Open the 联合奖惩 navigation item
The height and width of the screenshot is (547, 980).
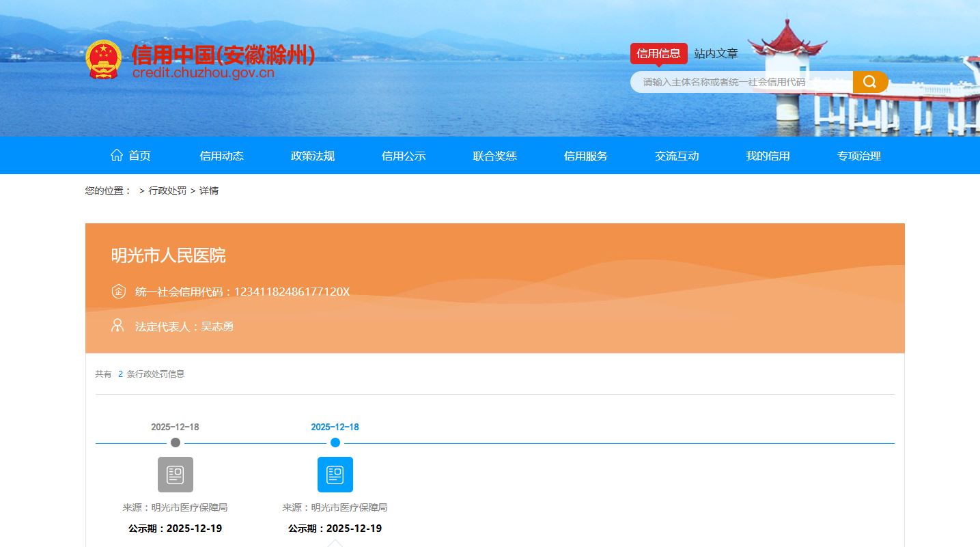coord(495,156)
